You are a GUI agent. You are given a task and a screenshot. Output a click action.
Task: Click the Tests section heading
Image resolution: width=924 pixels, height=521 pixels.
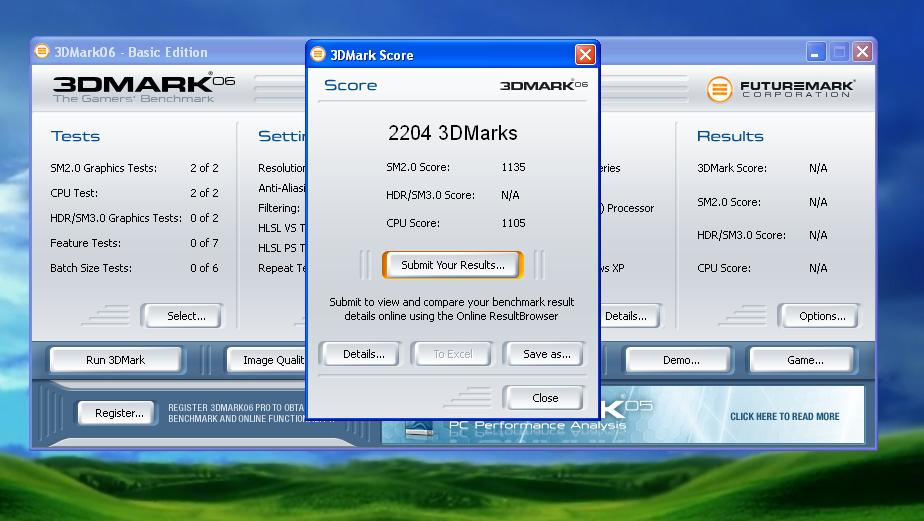(75, 136)
